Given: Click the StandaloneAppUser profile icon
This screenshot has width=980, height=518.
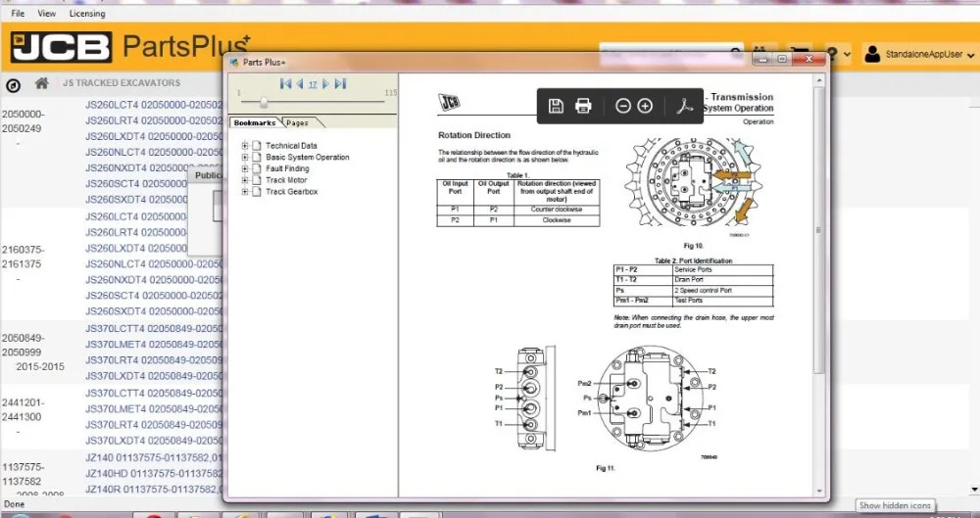Looking at the screenshot, I should pos(872,55).
